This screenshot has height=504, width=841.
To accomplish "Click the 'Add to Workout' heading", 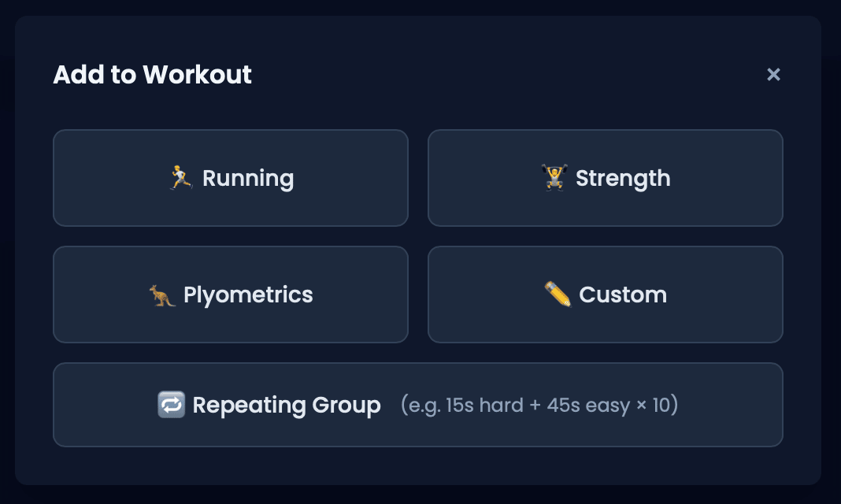I will click(152, 75).
